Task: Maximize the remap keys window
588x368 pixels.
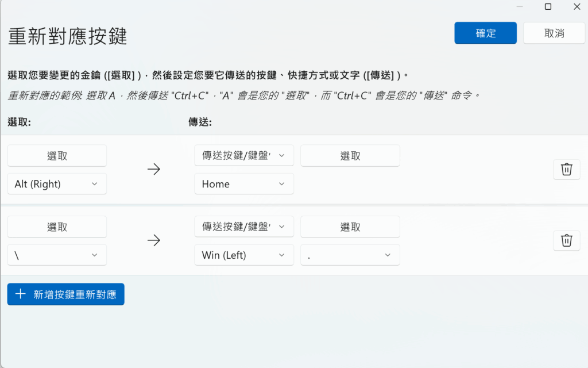Action: click(x=548, y=7)
